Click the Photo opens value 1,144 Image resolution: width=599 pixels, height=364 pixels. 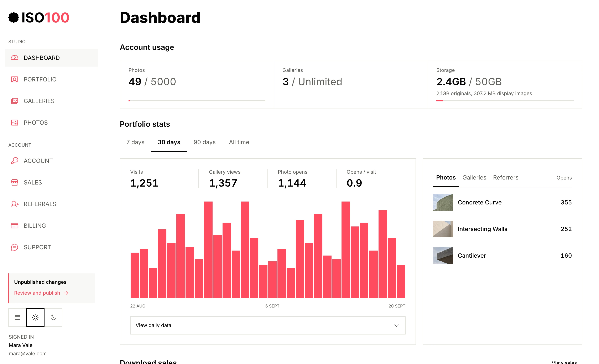click(292, 183)
